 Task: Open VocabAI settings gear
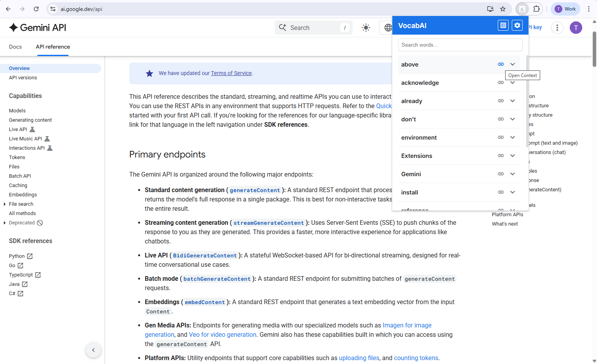(517, 25)
